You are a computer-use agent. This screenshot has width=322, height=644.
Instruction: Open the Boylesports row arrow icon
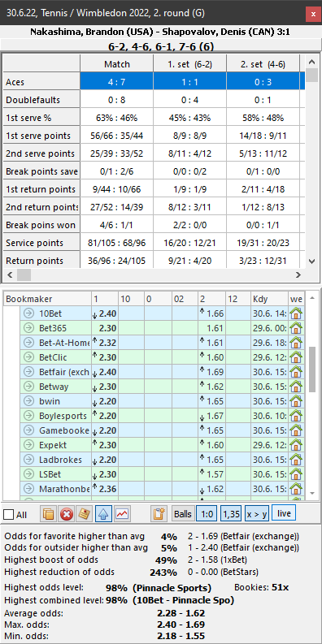point(28,416)
